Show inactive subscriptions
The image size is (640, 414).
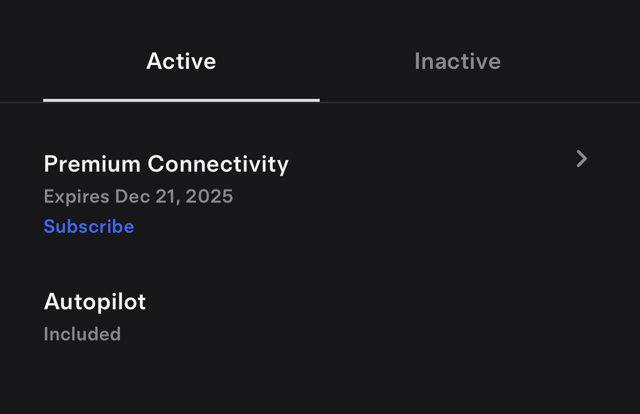click(457, 61)
